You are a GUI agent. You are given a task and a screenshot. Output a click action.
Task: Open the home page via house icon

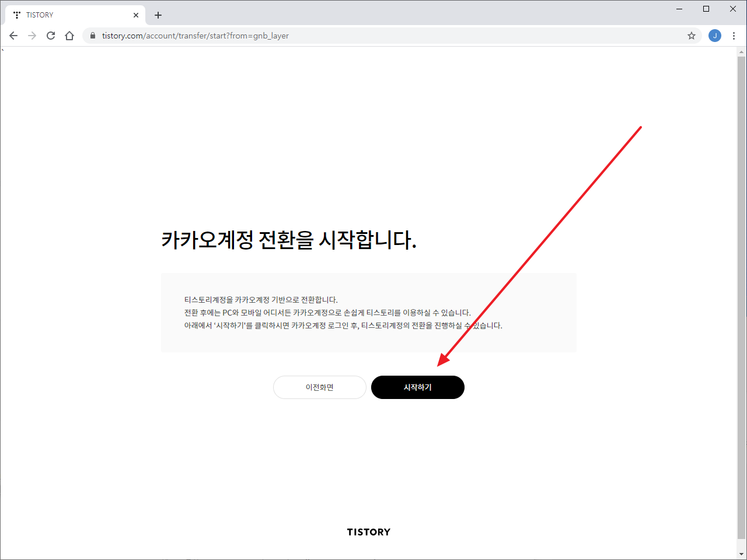click(69, 36)
